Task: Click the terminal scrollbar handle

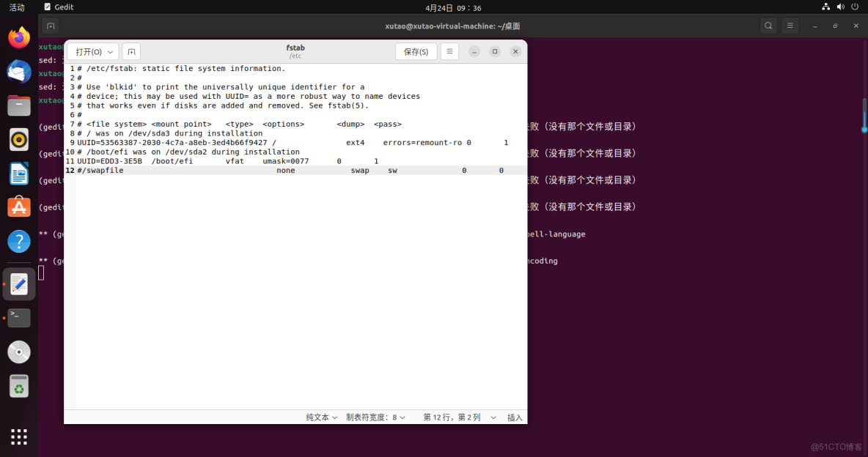Action: [x=864, y=115]
